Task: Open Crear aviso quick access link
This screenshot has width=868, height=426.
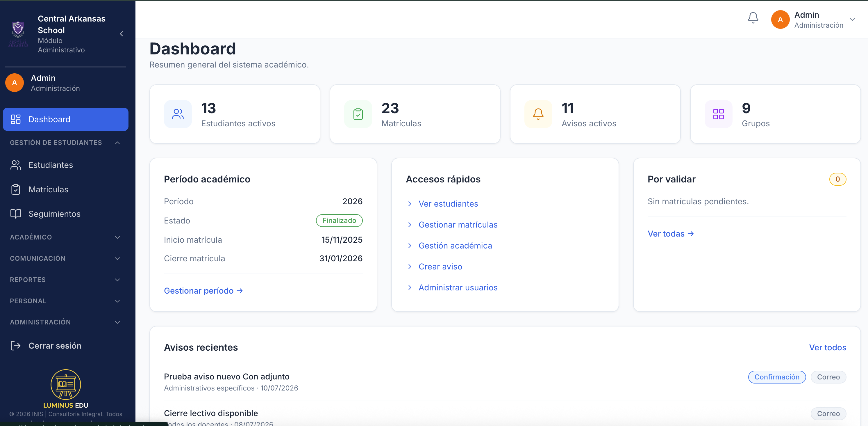Action: [440, 267]
